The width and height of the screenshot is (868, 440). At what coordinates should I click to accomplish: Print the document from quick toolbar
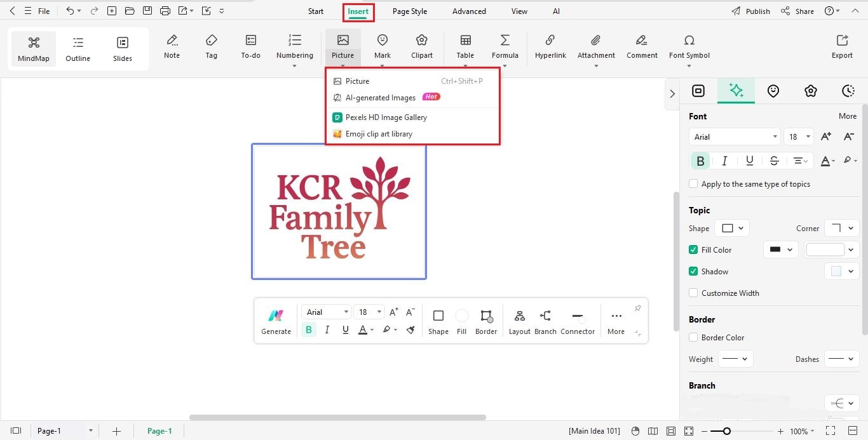pos(165,11)
